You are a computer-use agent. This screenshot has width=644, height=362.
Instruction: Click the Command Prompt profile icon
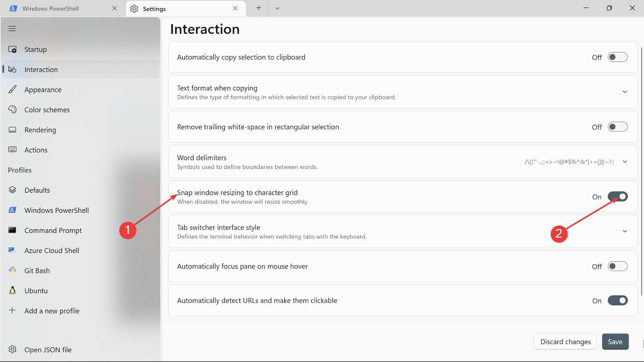[x=12, y=230]
